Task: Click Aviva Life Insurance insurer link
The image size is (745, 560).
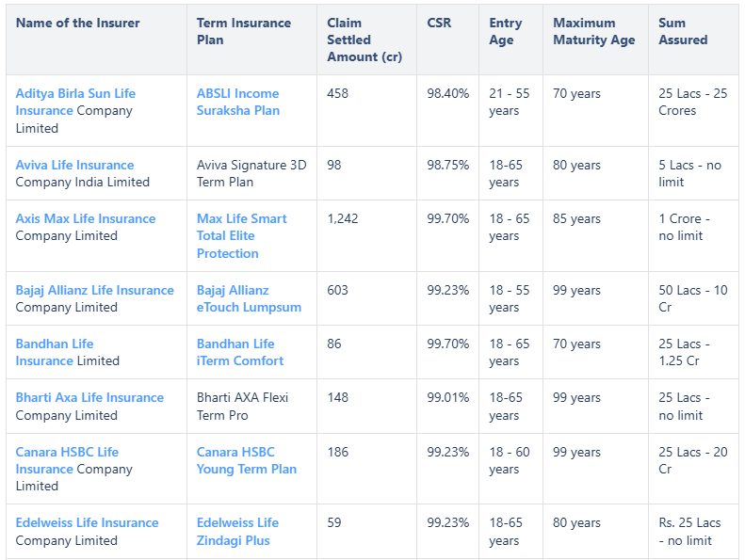Action: (x=74, y=165)
